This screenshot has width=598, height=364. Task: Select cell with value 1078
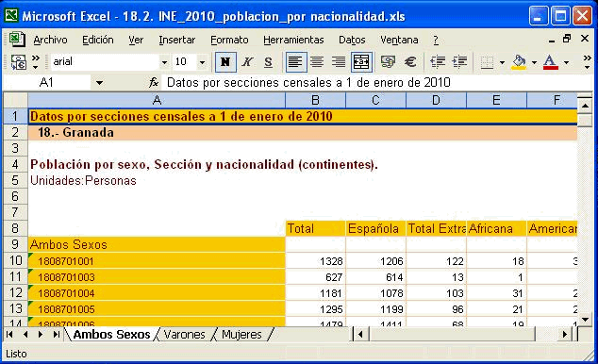pos(375,292)
